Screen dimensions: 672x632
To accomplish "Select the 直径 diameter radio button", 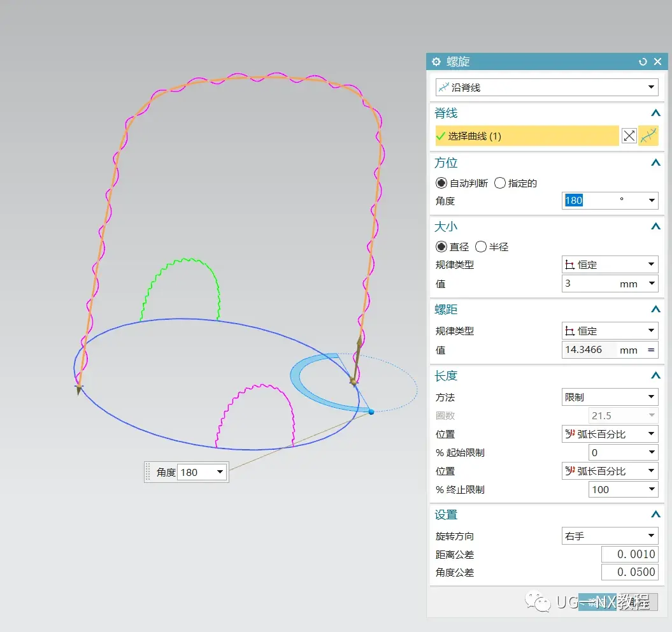I will tap(441, 247).
